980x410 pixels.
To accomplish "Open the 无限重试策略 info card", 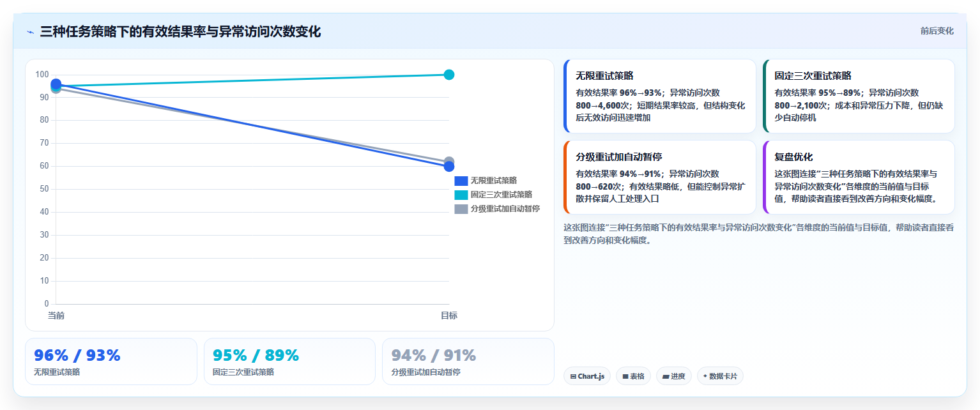I will click(659, 96).
